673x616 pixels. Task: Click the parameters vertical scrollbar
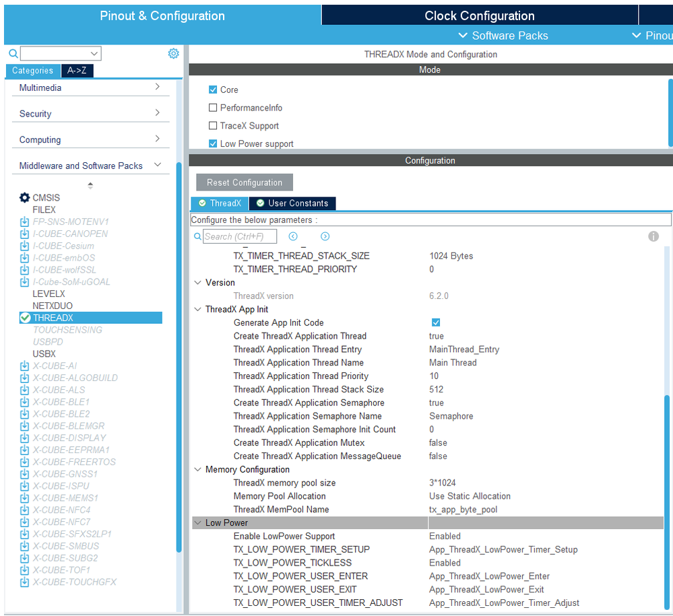(x=666, y=501)
